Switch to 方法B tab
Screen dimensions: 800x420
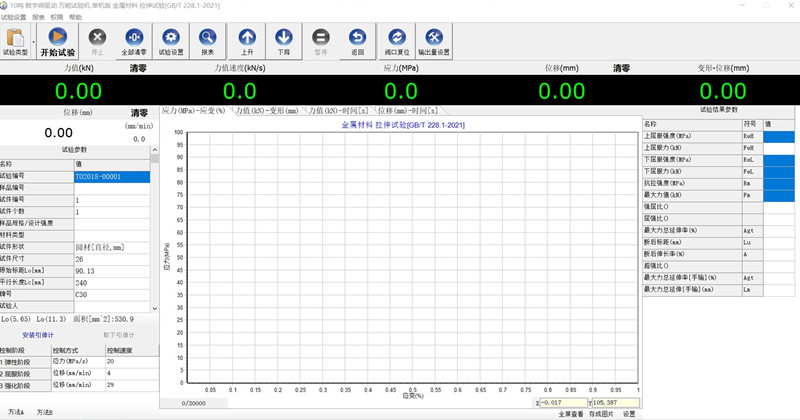pyautogui.click(x=45, y=412)
